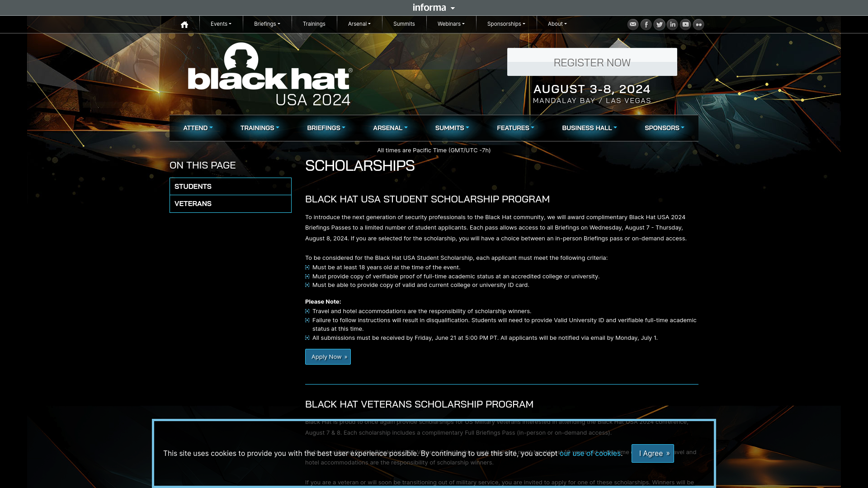Open the About dropdown menu
The image size is (868, 488).
click(557, 24)
